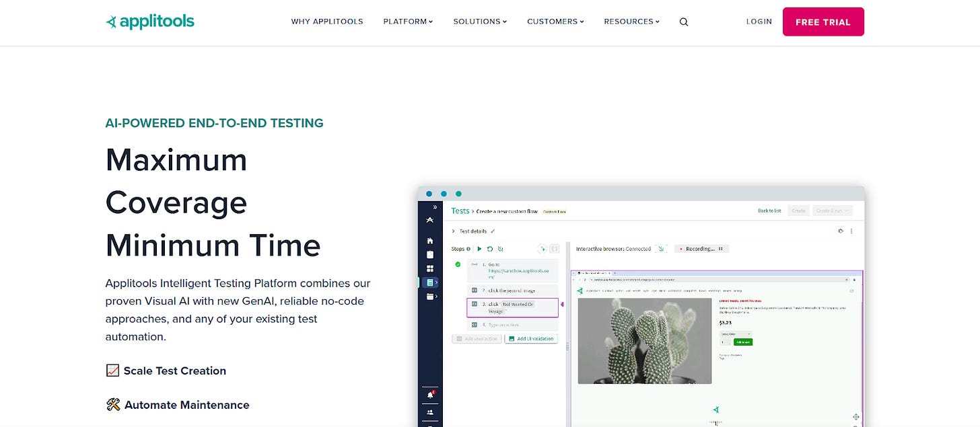Click the Add UI validation button
The image size is (980, 427).
click(531, 338)
